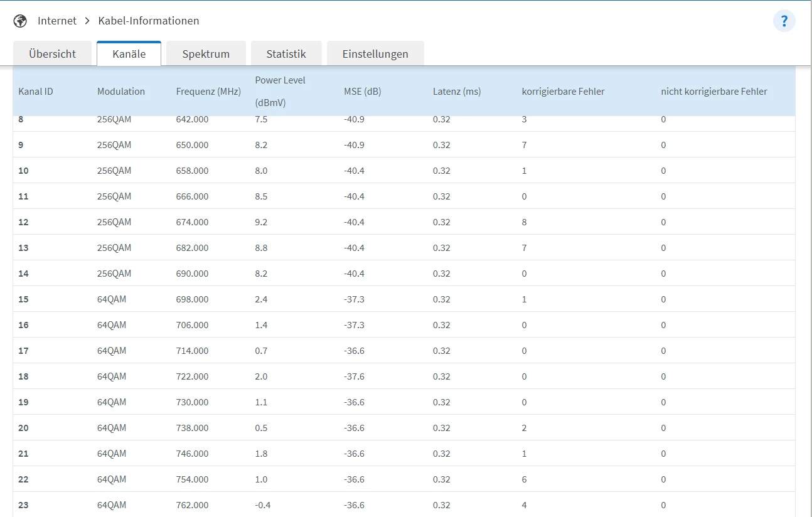Click the Kanal ID column header
The image size is (812, 517).
point(36,92)
